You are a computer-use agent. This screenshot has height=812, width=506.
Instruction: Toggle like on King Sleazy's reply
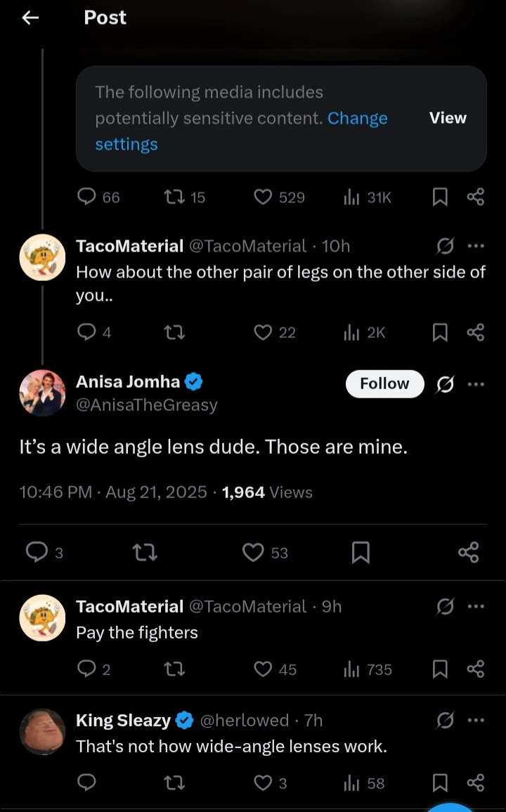coord(263,782)
